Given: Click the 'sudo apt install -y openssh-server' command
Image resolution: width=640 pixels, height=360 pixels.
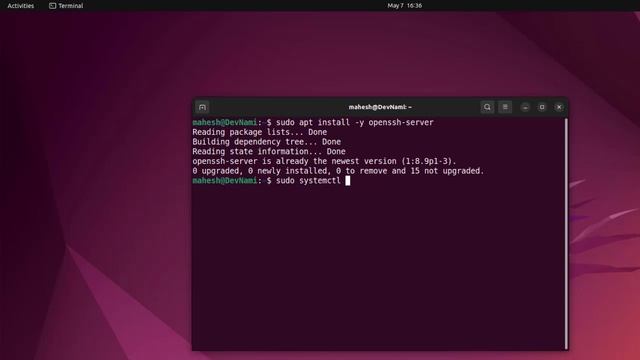Looking at the screenshot, I should pyautogui.click(x=355, y=122).
